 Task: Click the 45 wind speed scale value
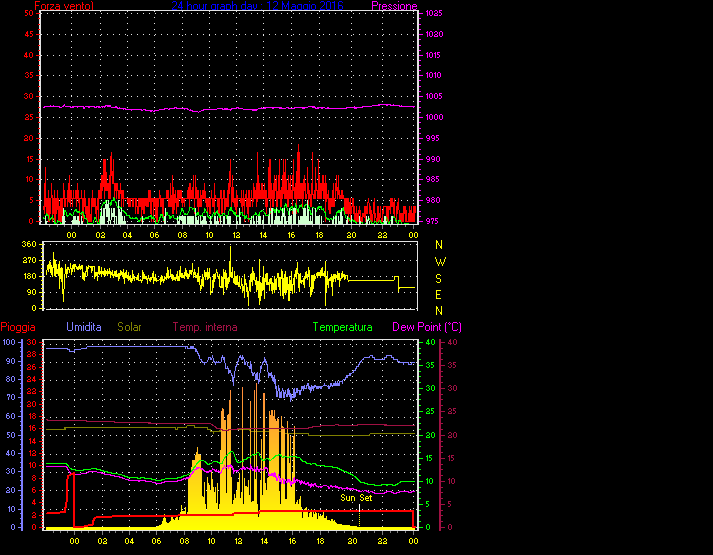click(29, 35)
